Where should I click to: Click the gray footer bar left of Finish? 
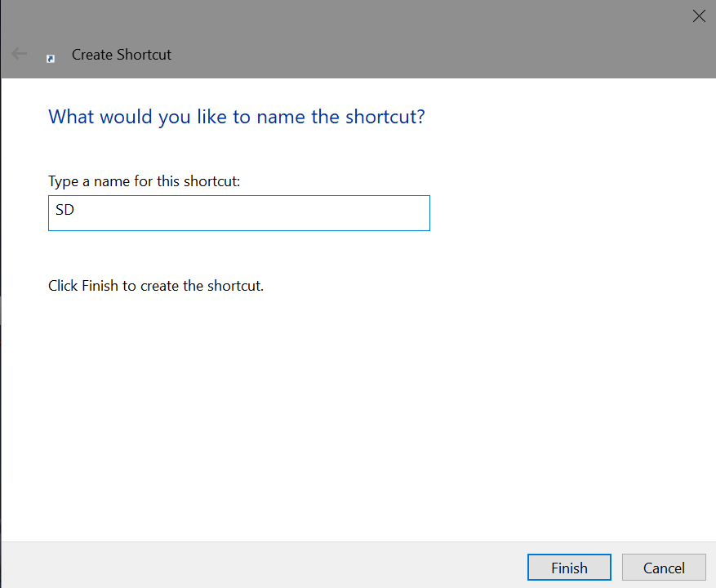[264, 566]
